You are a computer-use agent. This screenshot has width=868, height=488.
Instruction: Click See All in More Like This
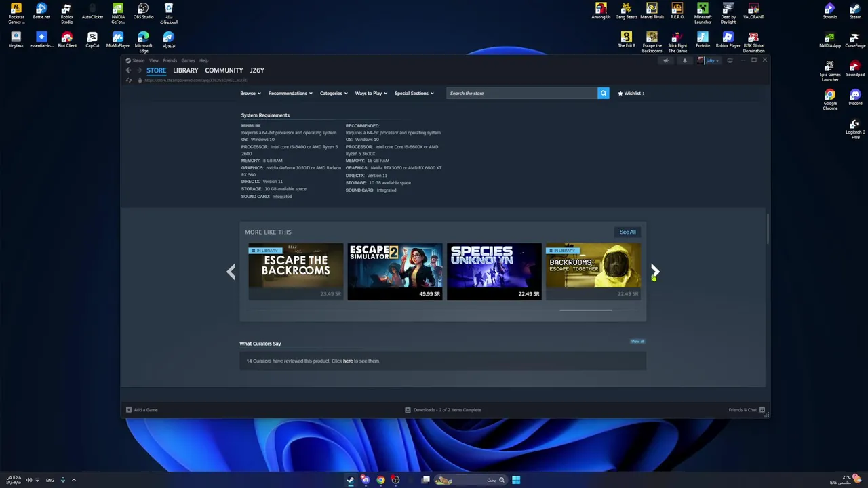point(627,232)
